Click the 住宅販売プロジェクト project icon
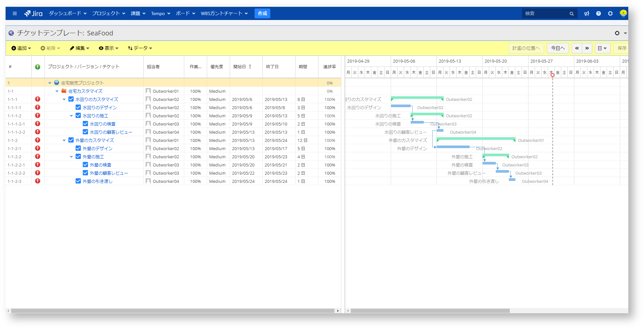644x329 pixels. (57, 83)
